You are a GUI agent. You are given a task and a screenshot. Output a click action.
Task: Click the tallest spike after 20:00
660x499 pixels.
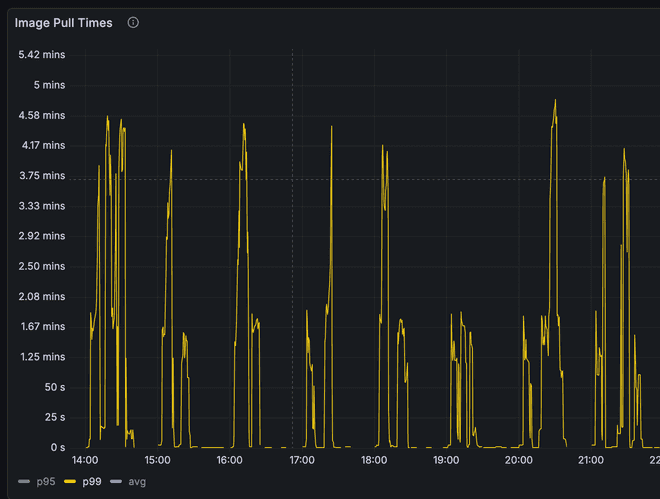(x=555, y=101)
